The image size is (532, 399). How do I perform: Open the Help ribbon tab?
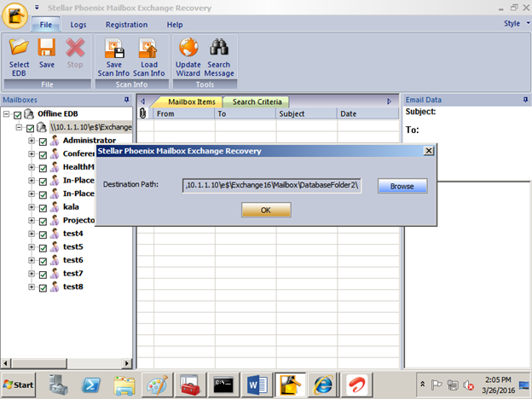tap(175, 25)
